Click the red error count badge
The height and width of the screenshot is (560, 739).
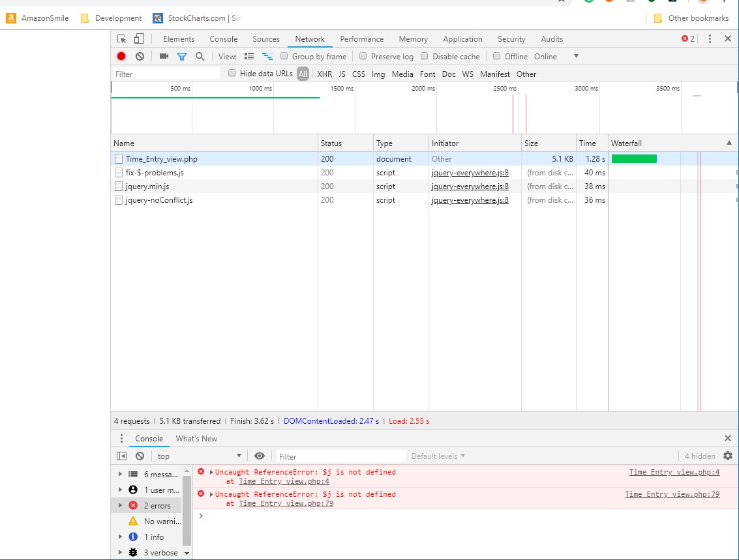[x=688, y=38]
